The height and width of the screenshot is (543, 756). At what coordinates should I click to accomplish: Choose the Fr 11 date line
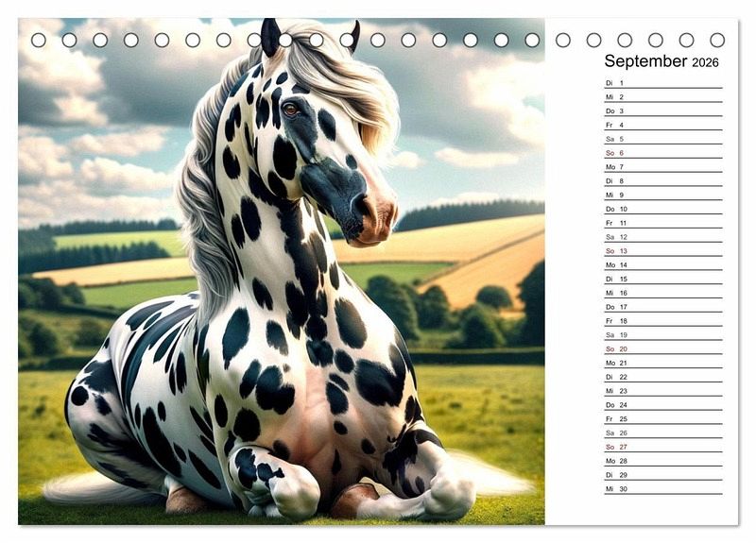[x=662, y=223]
